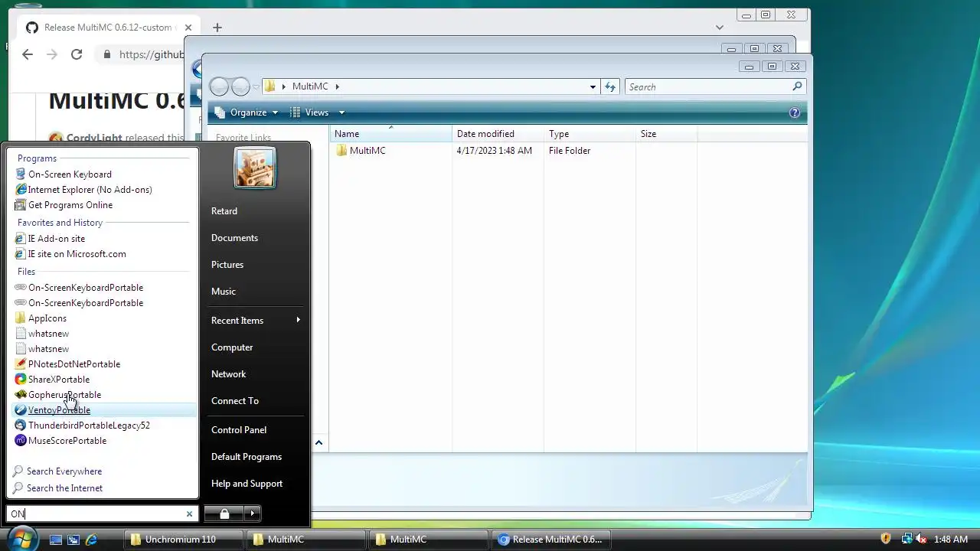Click MultiMC in the address bar
The height and width of the screenshot is (551, 980).
click(x=310, y=86)
